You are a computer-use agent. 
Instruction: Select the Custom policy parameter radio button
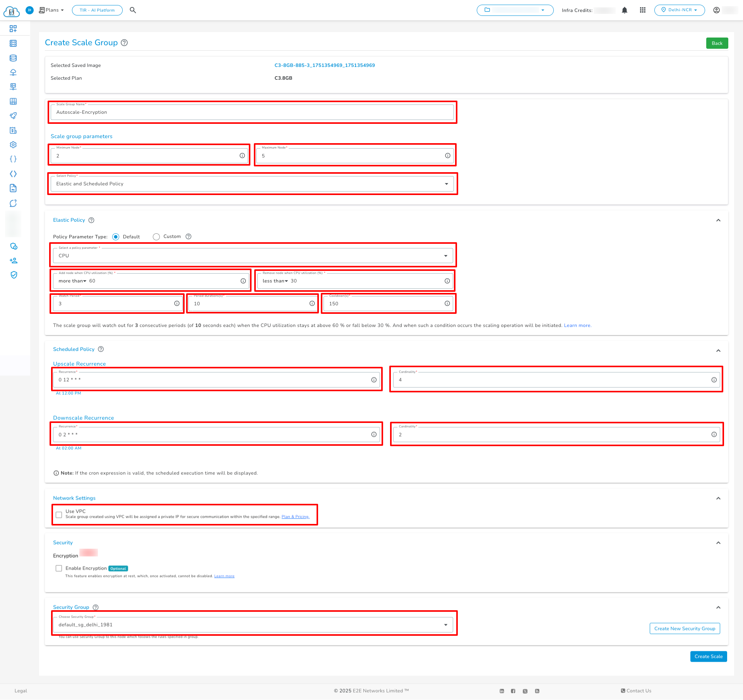(156, 236)
